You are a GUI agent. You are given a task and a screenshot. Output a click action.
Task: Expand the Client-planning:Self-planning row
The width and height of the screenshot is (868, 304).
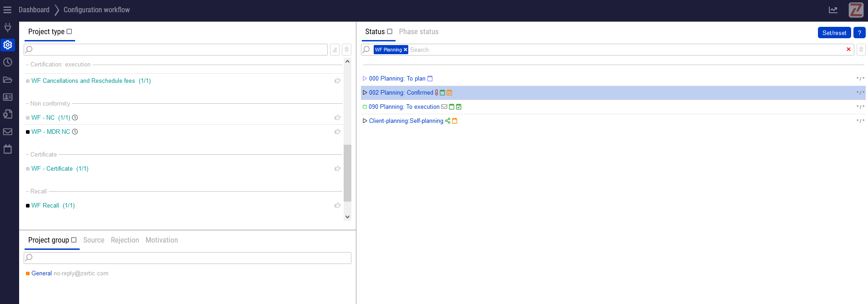pos(365,121)
